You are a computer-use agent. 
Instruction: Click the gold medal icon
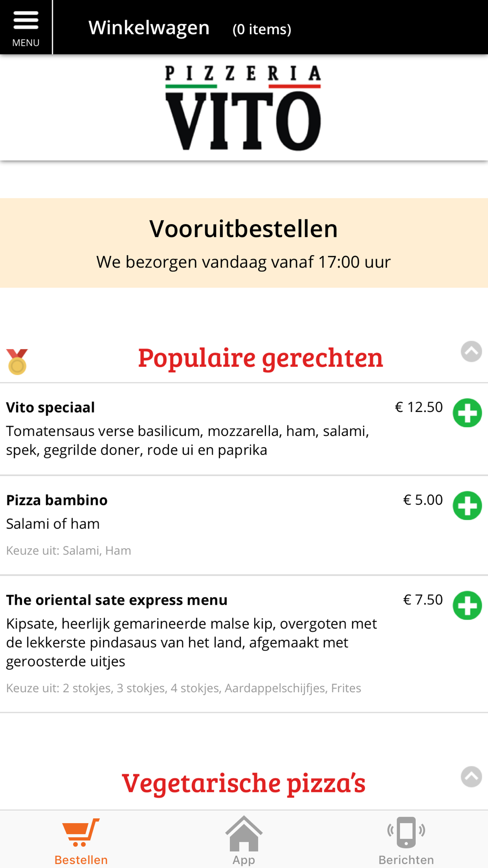point(17,362)
